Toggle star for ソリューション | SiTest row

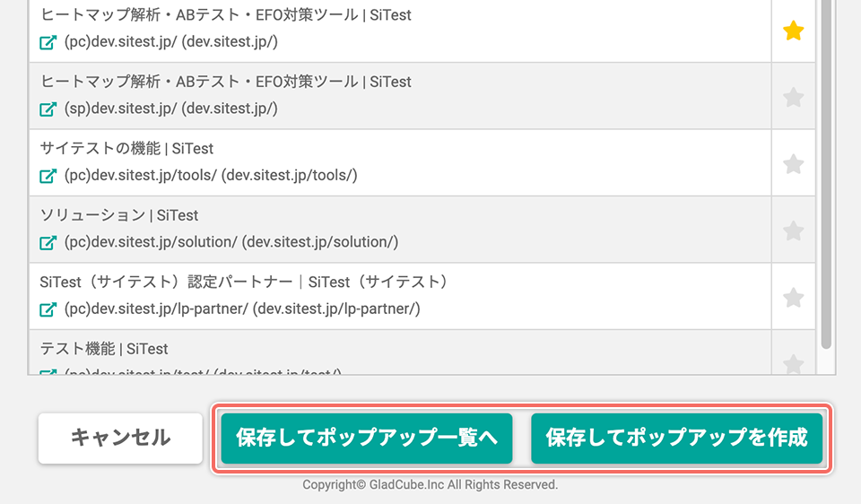point(793,231)
